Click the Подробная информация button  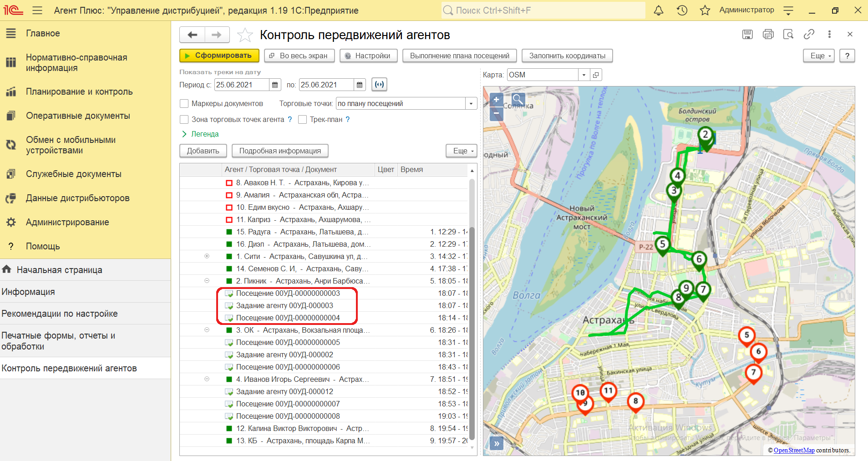pyautogui.click(x=280, y=151)
